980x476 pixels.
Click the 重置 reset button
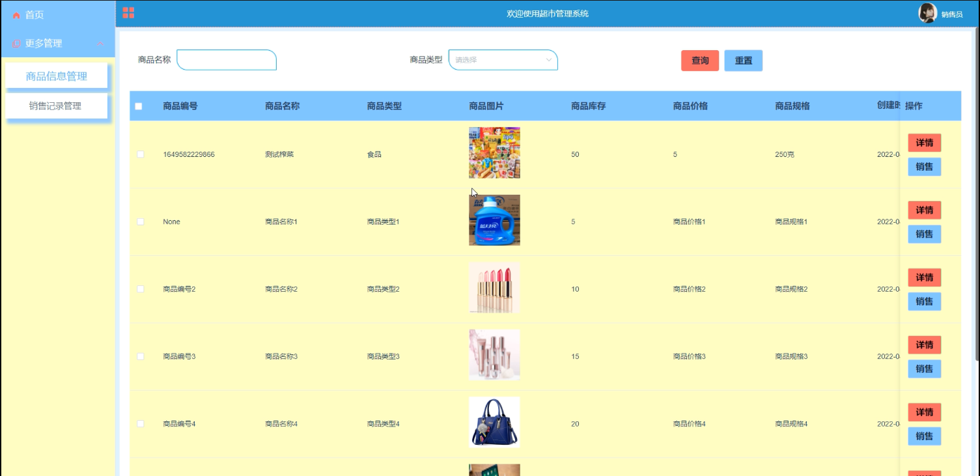(x=744, y=61)
